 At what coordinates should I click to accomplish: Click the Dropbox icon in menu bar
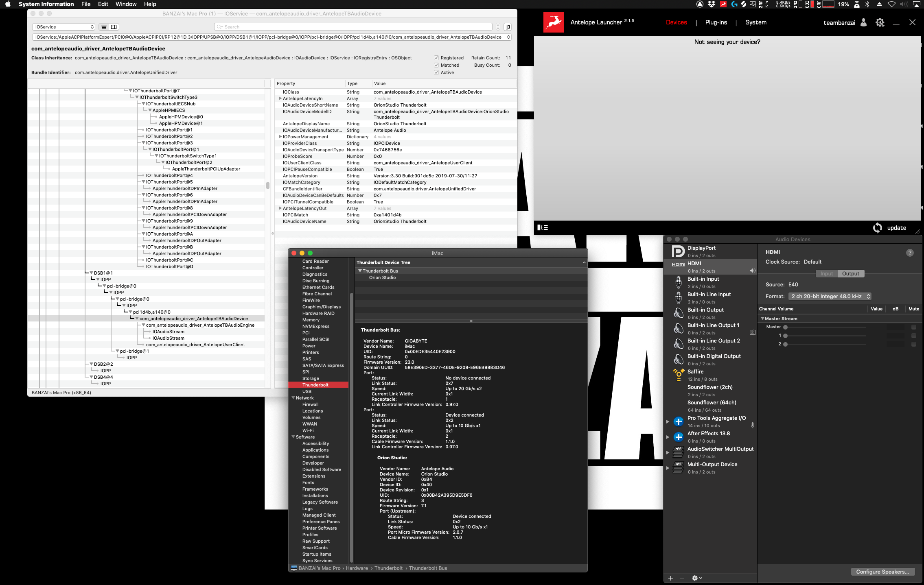(712, 4)
